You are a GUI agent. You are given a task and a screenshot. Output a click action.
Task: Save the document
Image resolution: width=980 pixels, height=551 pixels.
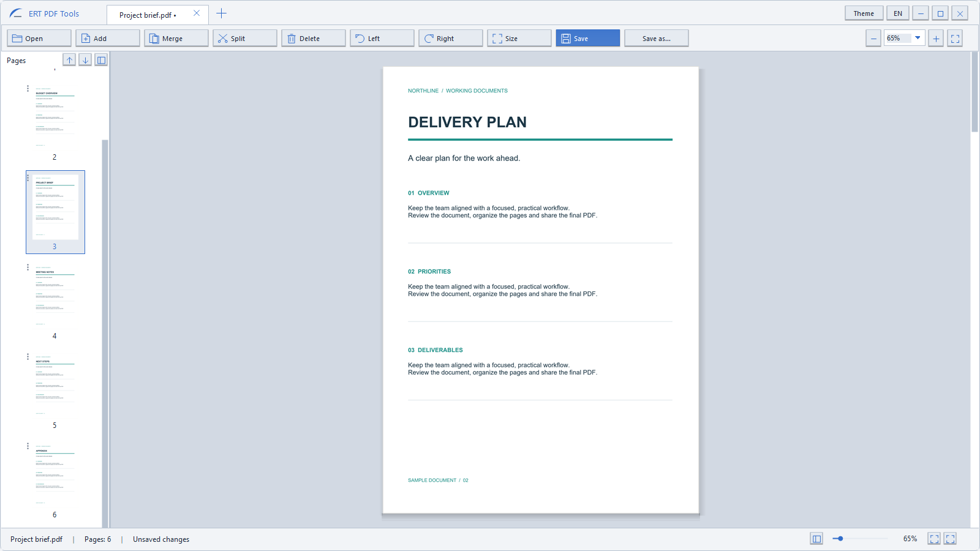588,38
